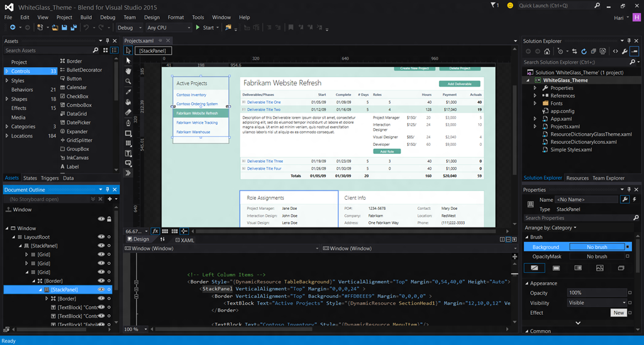This screenshot has height=345, width=644.
Task: Click the Start debugging button
Action: [205, 28]
